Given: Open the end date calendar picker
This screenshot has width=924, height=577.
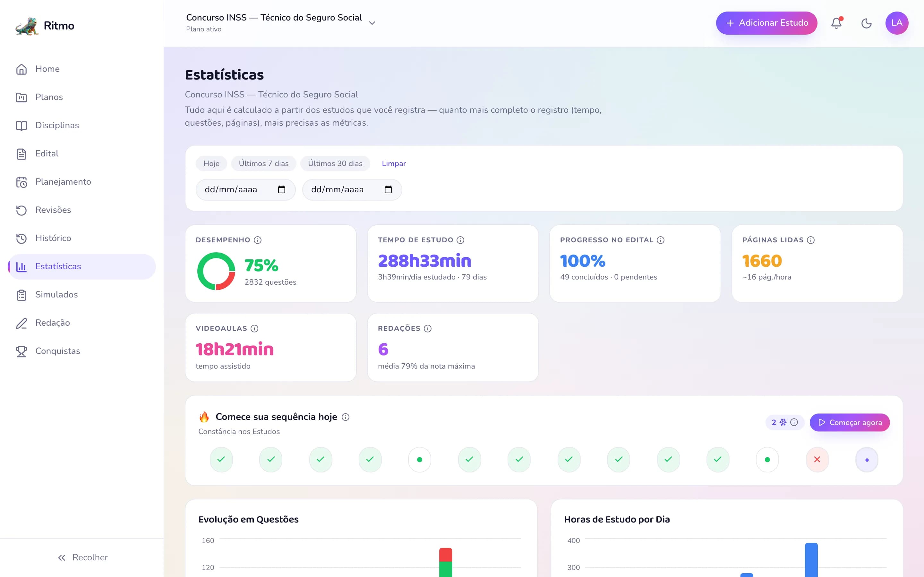Looking at the screenshot, I should tap(388, 190).
